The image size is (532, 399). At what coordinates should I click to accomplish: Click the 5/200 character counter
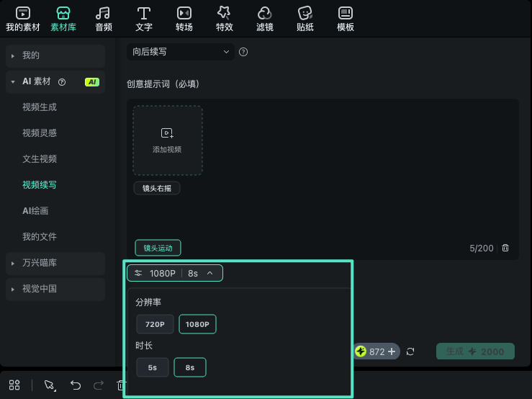[x=481, y=248]
